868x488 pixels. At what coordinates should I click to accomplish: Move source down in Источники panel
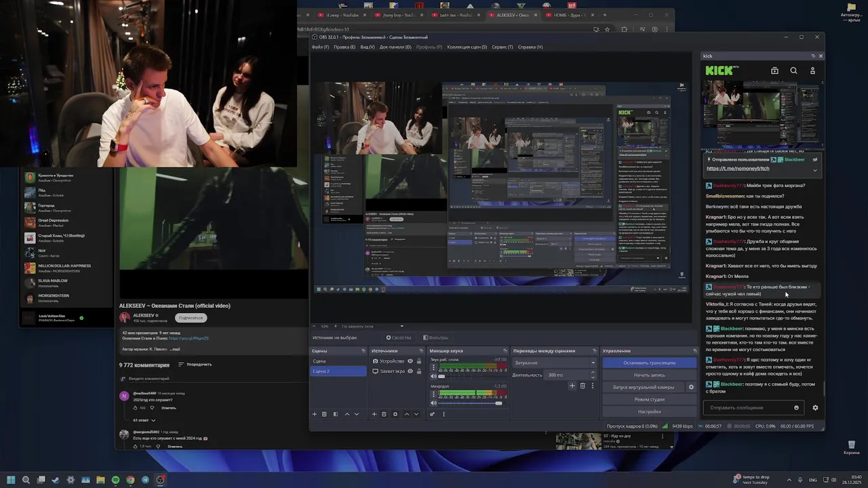[416, 414]
